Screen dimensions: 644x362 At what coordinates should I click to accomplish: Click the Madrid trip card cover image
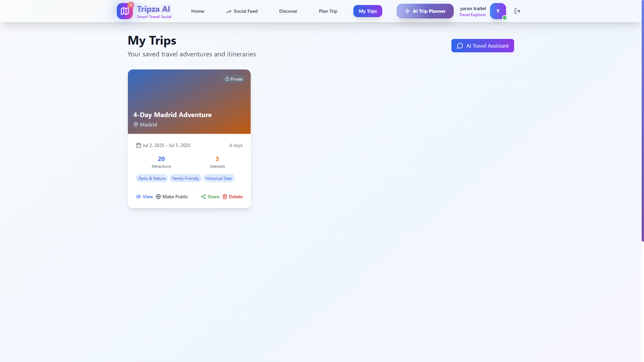pyautogui.click(x=189, y=102)
